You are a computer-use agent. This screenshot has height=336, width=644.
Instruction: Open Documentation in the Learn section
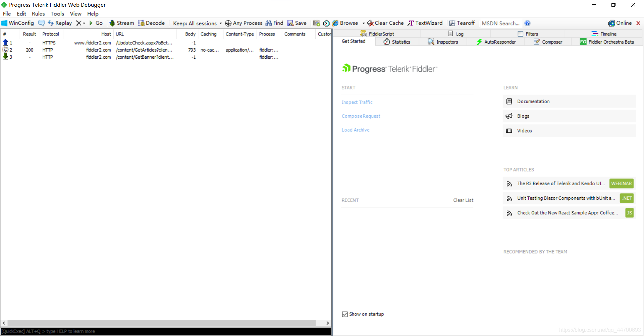(x=569, y=101)
